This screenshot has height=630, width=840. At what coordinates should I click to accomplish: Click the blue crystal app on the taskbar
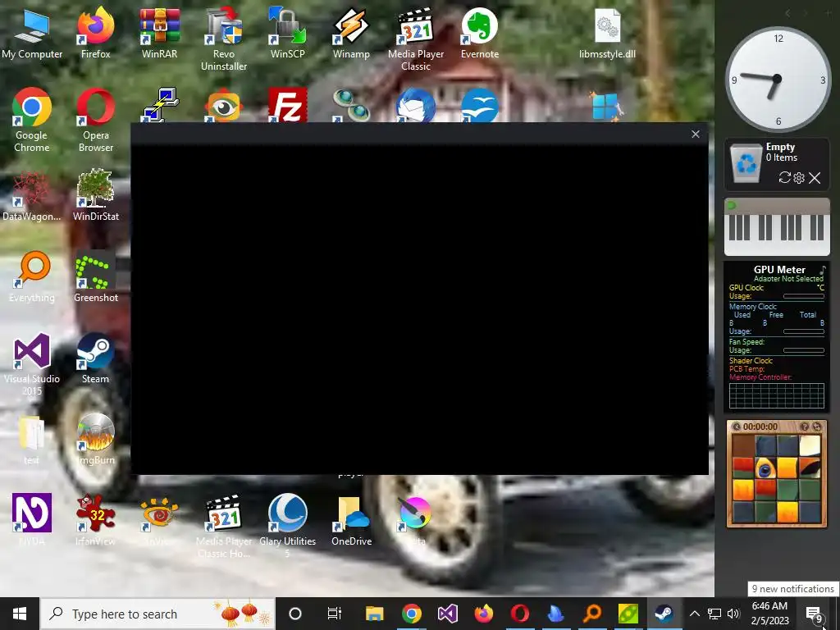[x=556, y=614]
